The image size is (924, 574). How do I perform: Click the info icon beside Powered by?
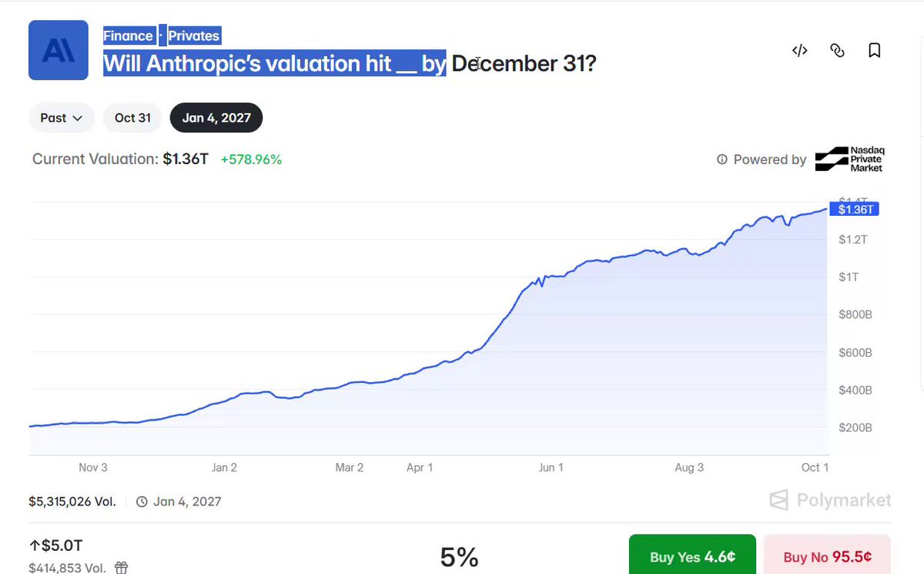pyautogui.click(x=722, y=159)
